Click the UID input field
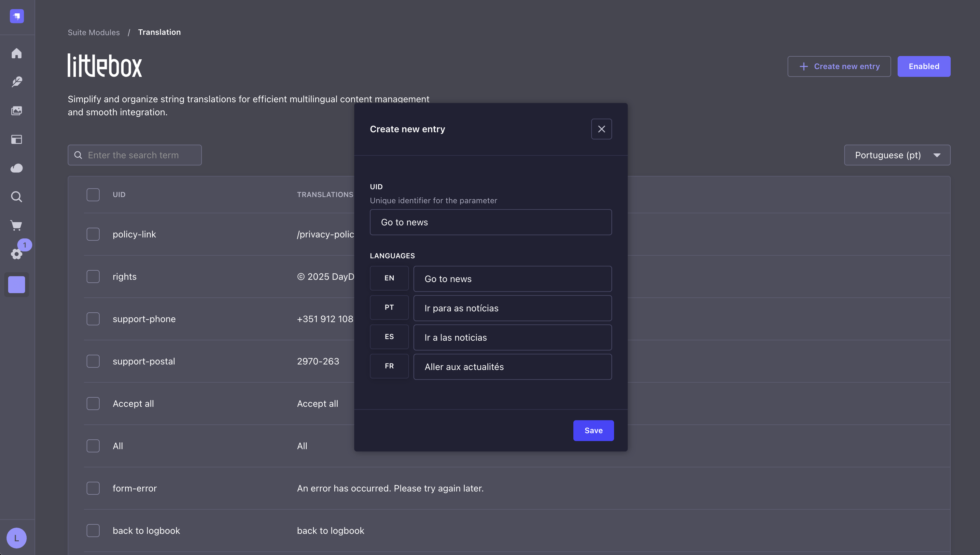This screenshot has height=555, width=980. [491, 222]
